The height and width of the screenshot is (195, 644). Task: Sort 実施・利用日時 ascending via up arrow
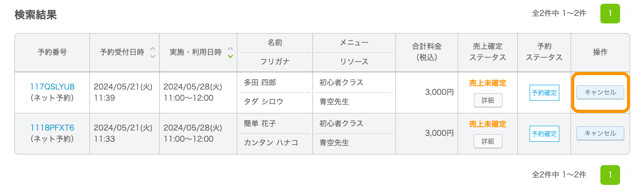(230, 48)
